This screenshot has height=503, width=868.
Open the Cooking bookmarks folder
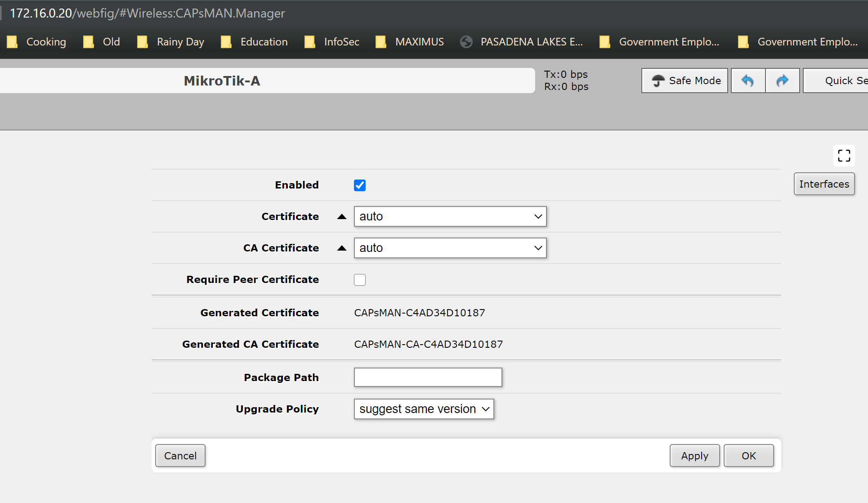click(x=37, y=42)
